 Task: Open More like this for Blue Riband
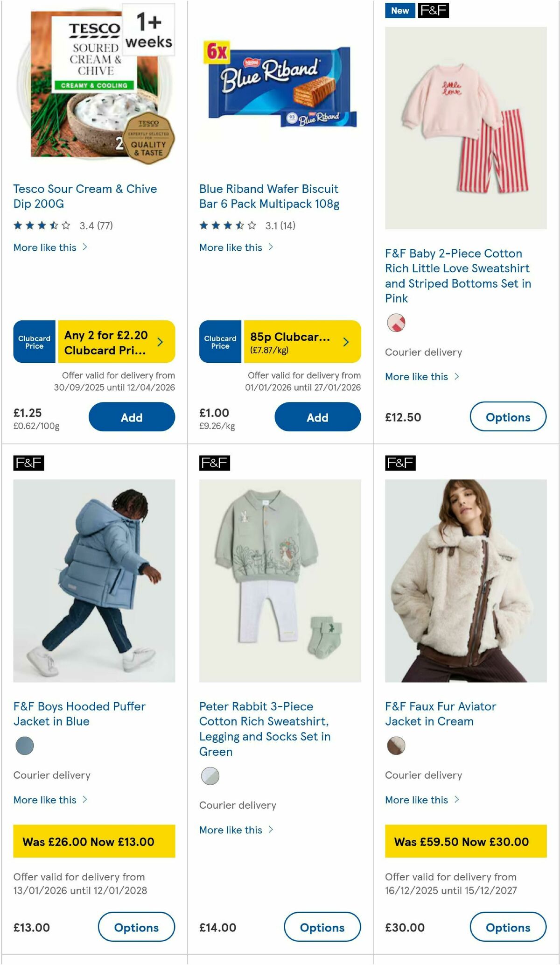(x=237, y=247)
